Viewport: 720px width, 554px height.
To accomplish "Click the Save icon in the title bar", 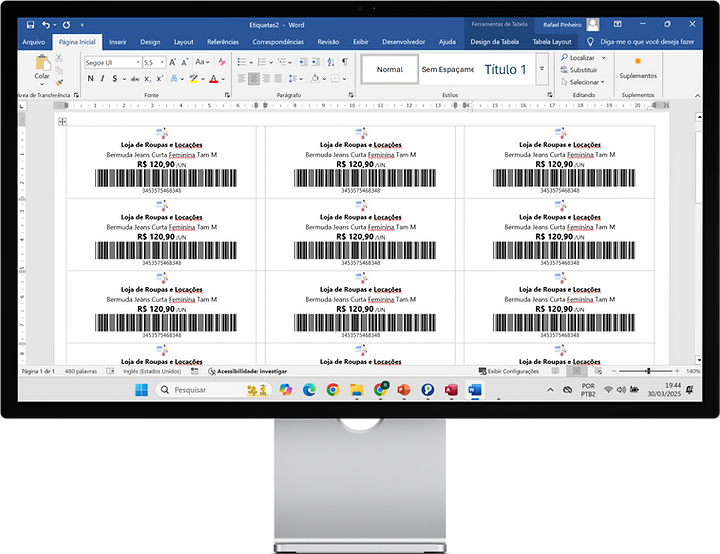I will click(x=30, y=24).
